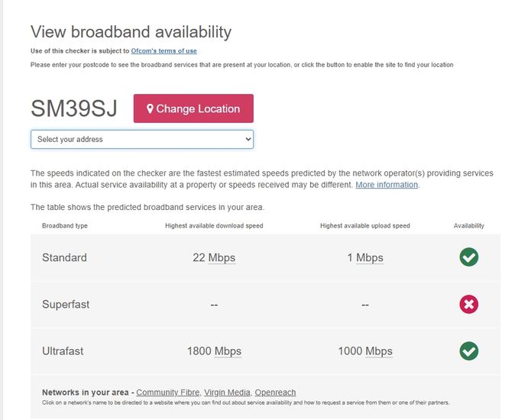The width and height of the screenshot is (528, 420).
Task: Open the Select your address dropdown
Action: tap(142, 140)
